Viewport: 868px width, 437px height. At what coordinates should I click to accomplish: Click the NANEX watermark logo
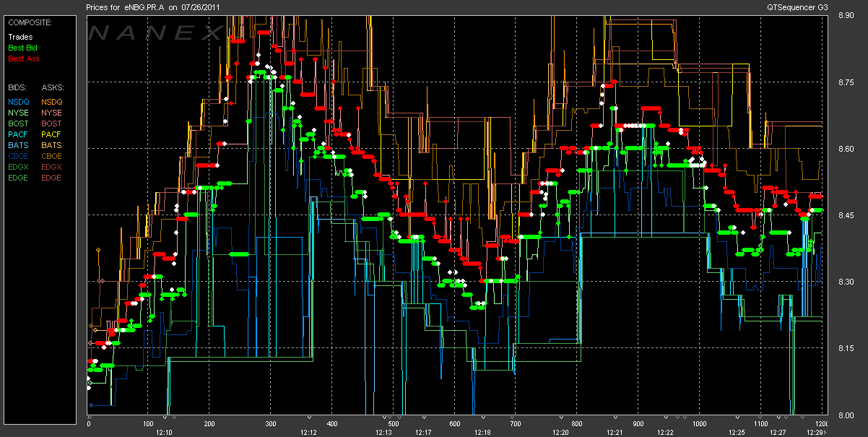[x=157, y=33]
